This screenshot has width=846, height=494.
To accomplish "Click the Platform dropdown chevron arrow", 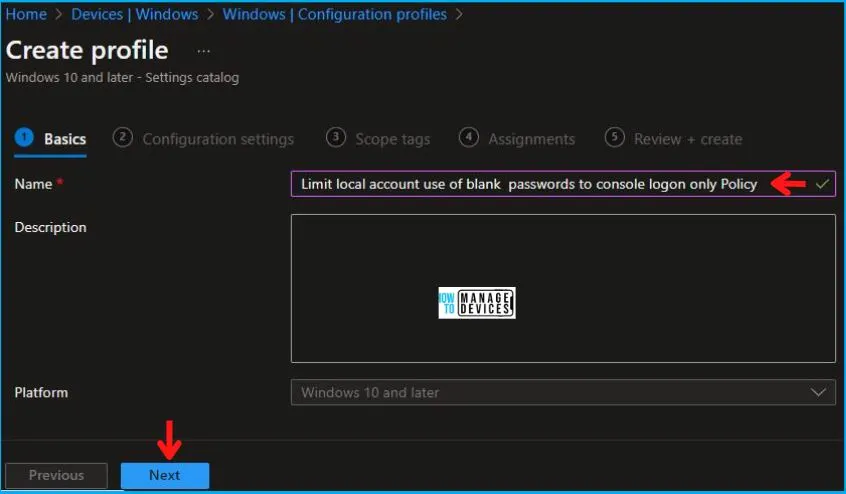I will point(818,392).
